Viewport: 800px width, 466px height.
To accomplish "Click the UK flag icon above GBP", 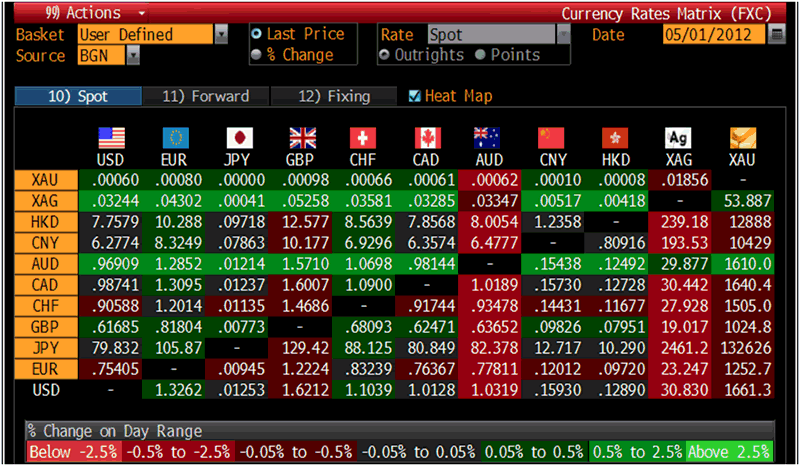I will tap(302, 138).
